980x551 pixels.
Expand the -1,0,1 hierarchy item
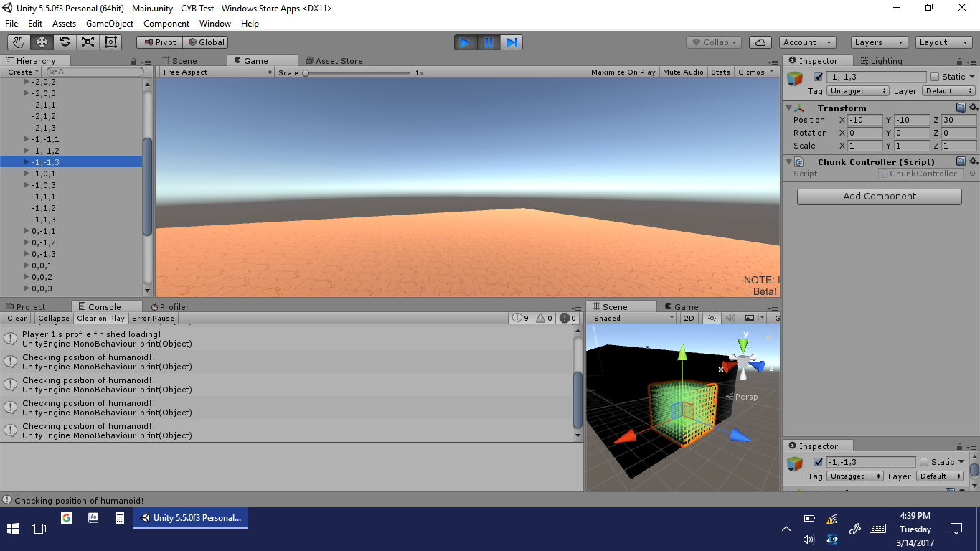[27, 174]
